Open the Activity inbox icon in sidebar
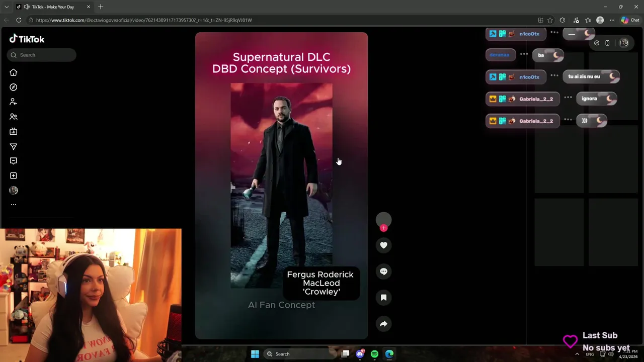The image size is (644, 362). 14,161
